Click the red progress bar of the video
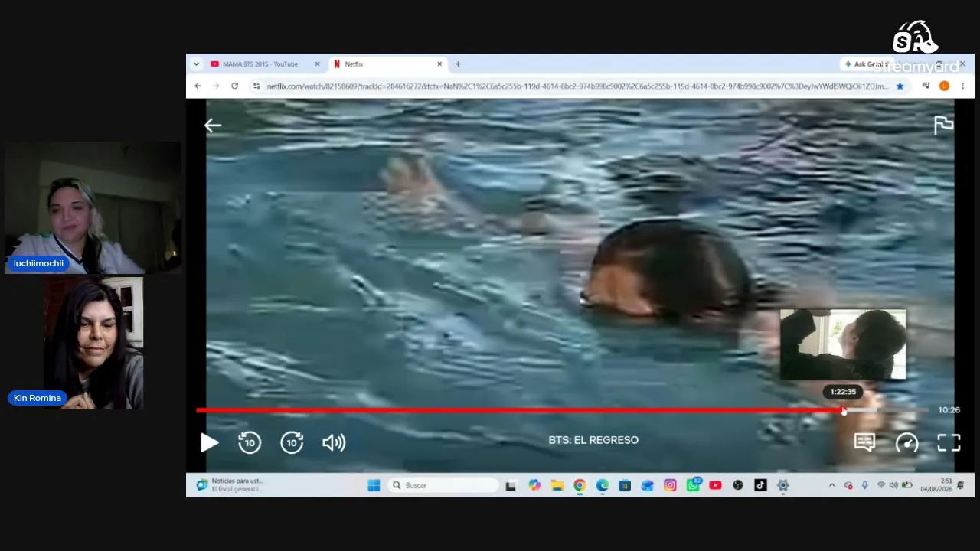Screen dimensions: 980x551 520,410
